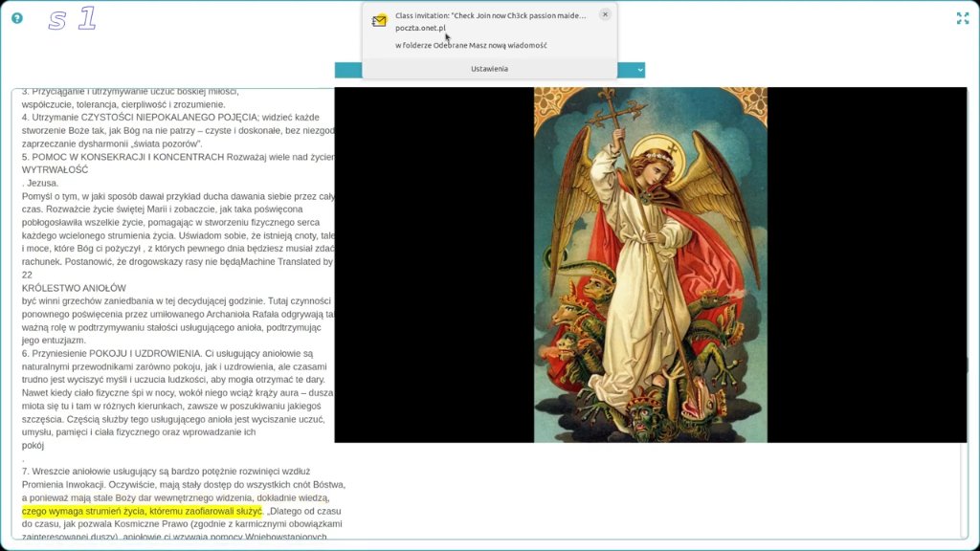980x551 pixels.
Task: Dismiss the Class invitation notification
Action: [605, 14]
